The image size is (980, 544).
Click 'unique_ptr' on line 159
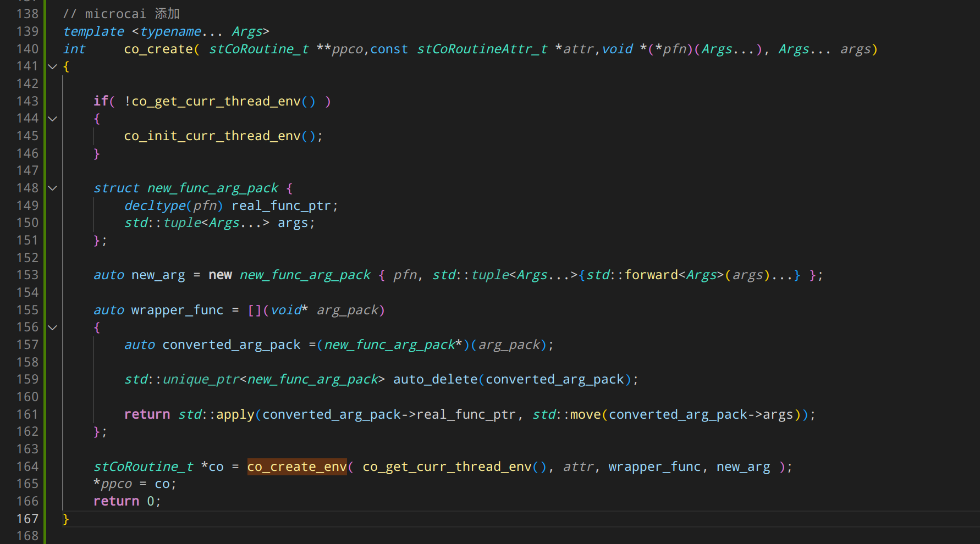tap(201, 379)
